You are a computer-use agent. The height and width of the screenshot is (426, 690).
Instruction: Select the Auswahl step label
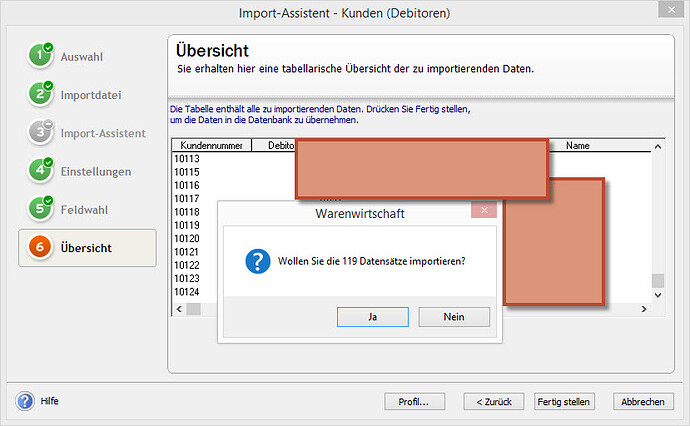pyautogui.click(x=82, y=57)
